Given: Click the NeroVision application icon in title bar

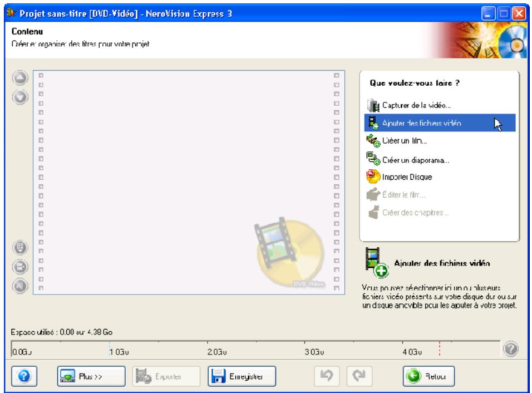Looking at the screenshot, I should pyautogui.click(x=11, y=13).
